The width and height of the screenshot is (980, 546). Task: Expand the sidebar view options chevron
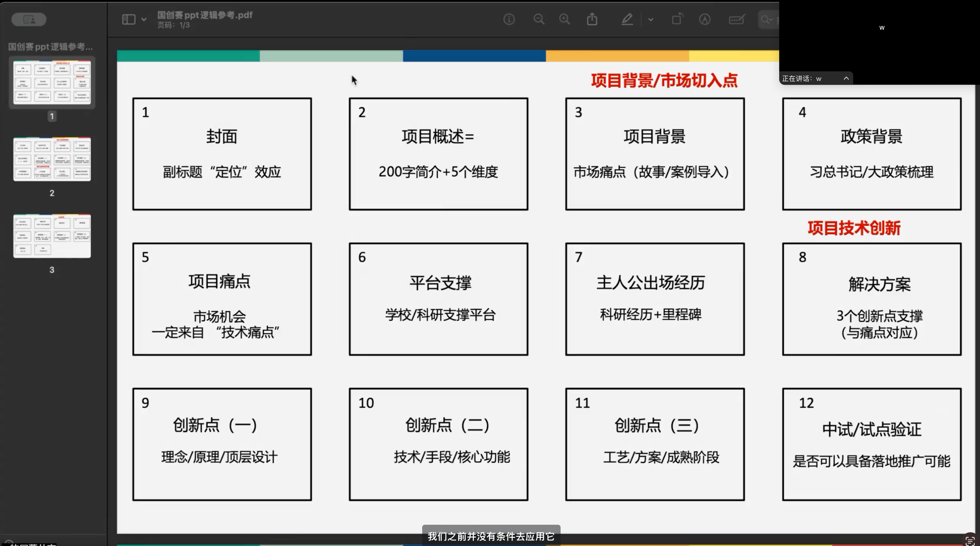(144, 20)
